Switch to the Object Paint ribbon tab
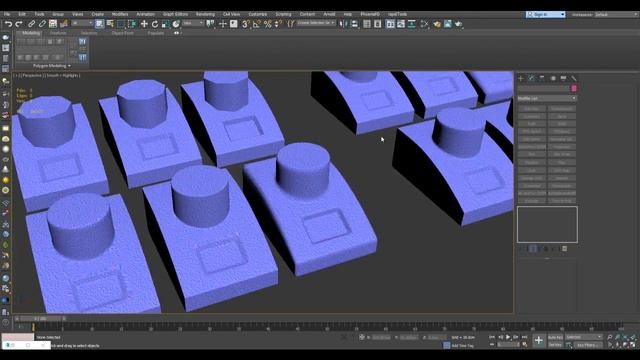Screen dimensions: 640x360 (x=122, y=33)
